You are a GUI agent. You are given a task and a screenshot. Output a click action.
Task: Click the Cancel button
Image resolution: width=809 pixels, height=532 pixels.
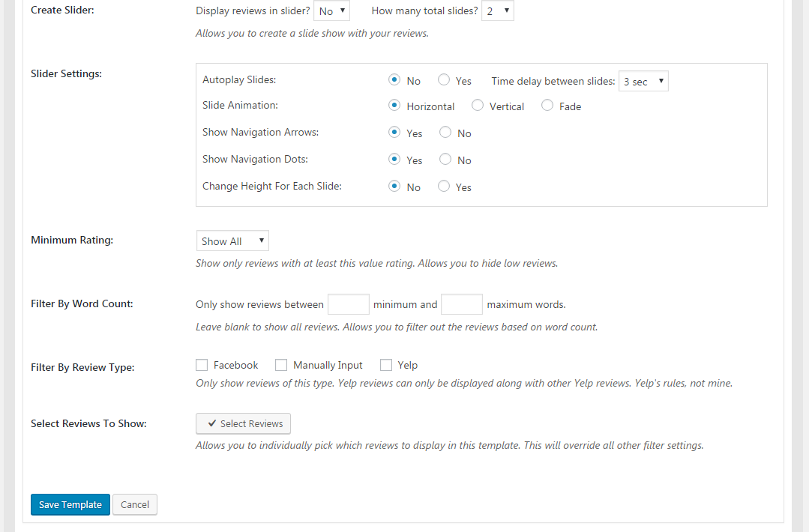coord(135,504)
